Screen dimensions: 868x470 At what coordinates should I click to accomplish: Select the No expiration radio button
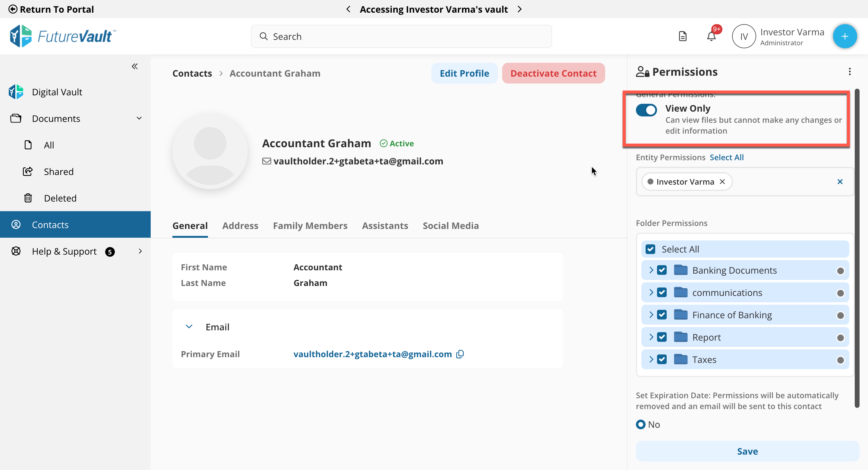click(640, 424)
